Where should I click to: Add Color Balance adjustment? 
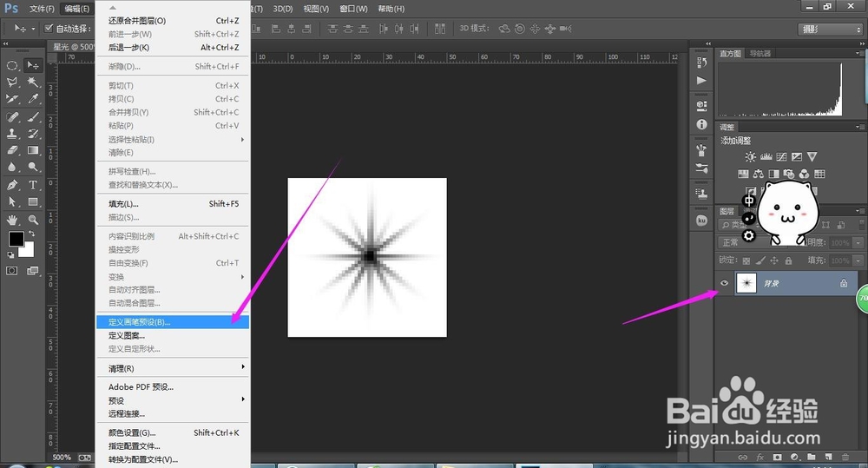click(759, 174)
